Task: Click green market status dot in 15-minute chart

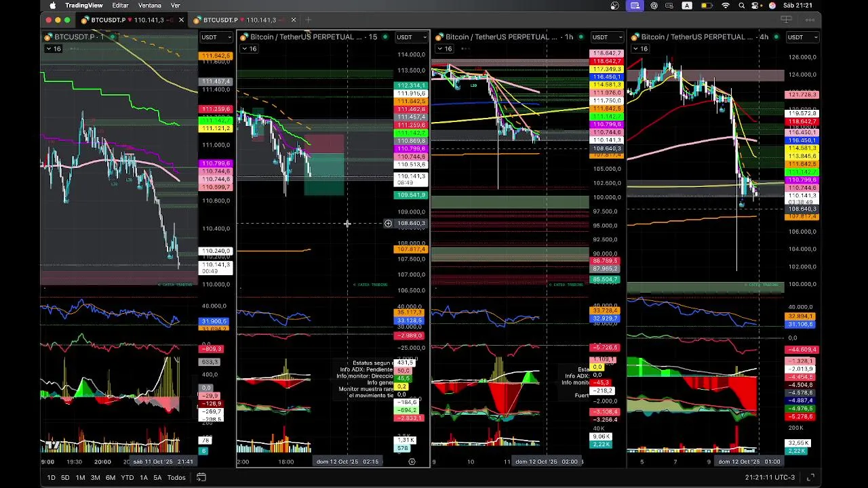Action: (x=385, y=37)
